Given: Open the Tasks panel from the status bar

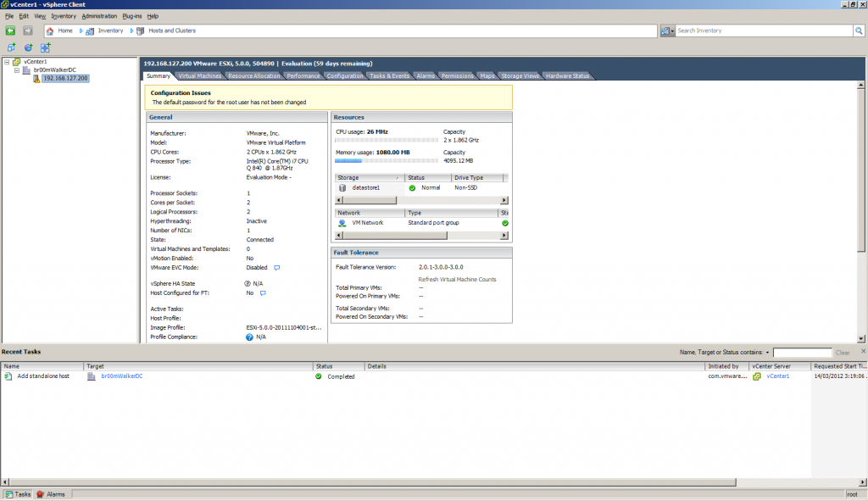Looking at the screenshot, I should point(18,494).
